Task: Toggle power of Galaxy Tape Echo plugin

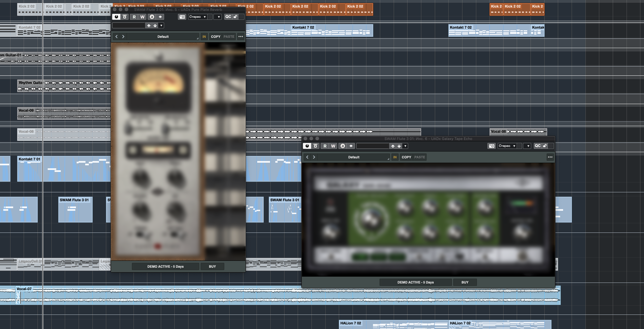Action: (x=307, y=146)
